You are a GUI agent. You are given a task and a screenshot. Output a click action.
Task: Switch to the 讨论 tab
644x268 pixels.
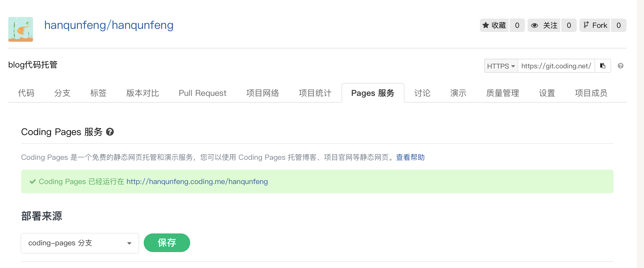pos(422,93)
